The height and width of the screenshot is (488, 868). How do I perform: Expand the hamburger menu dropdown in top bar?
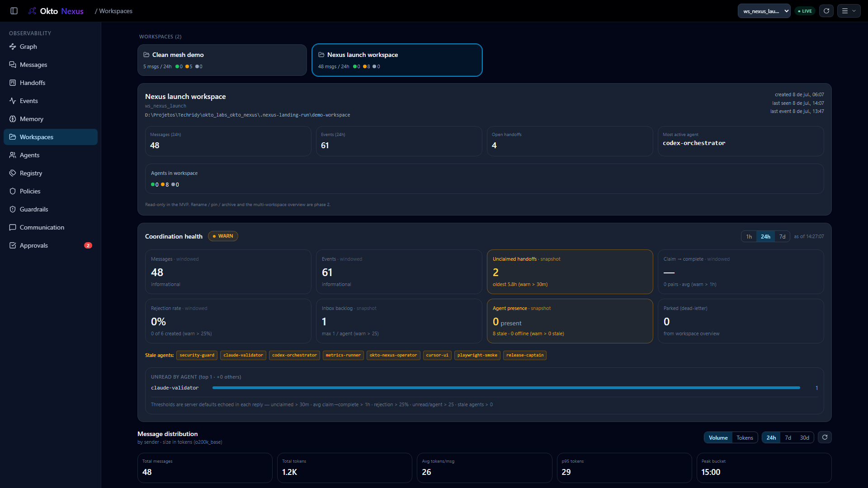click(849, 11)
